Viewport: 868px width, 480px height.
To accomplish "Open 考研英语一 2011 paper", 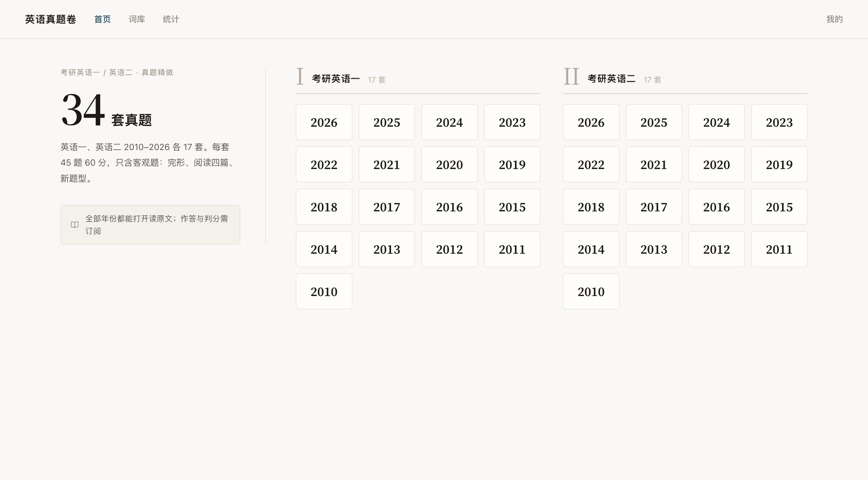I will point(512,249).
